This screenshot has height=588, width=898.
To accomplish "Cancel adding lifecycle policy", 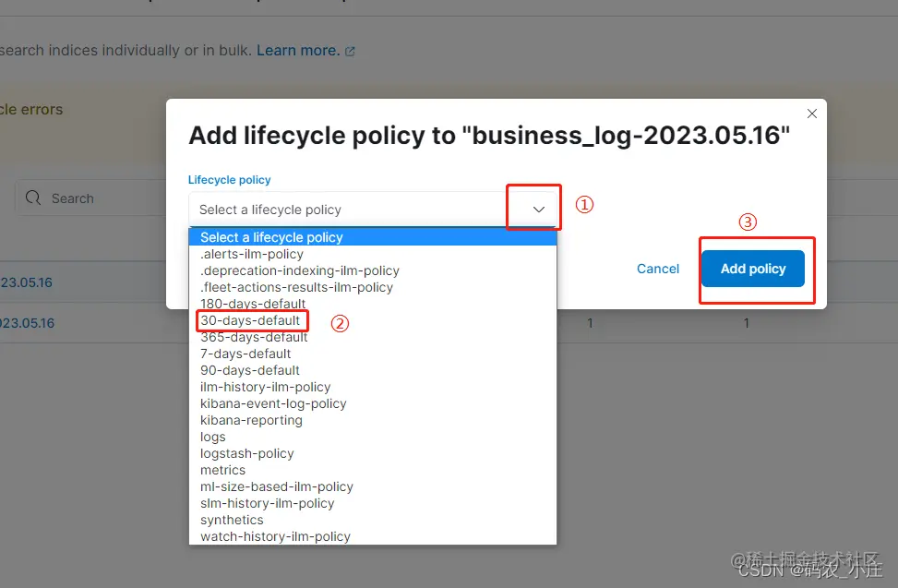I will (x=657, y=269).
